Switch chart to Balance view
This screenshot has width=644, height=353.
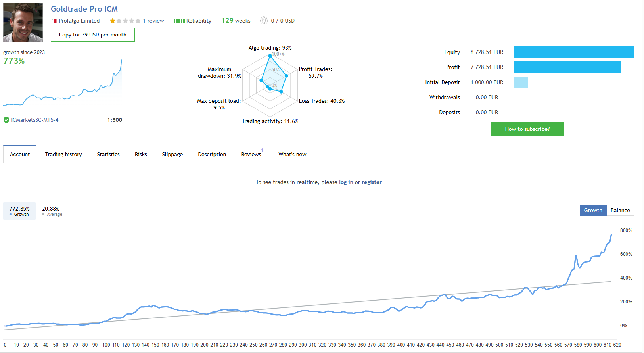(x=620, y=210)
